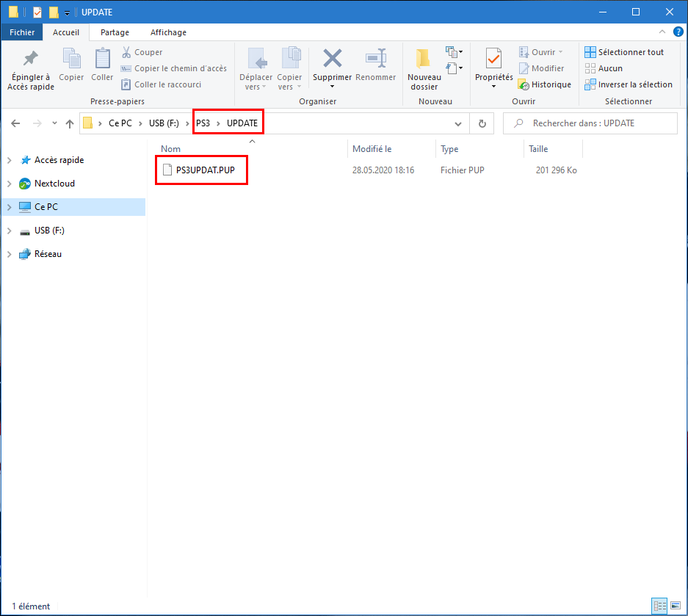Click title bar properties quick access icon
Image resolution: width=688 pixels, height=616 pixels.
click(x=37, y=12)
